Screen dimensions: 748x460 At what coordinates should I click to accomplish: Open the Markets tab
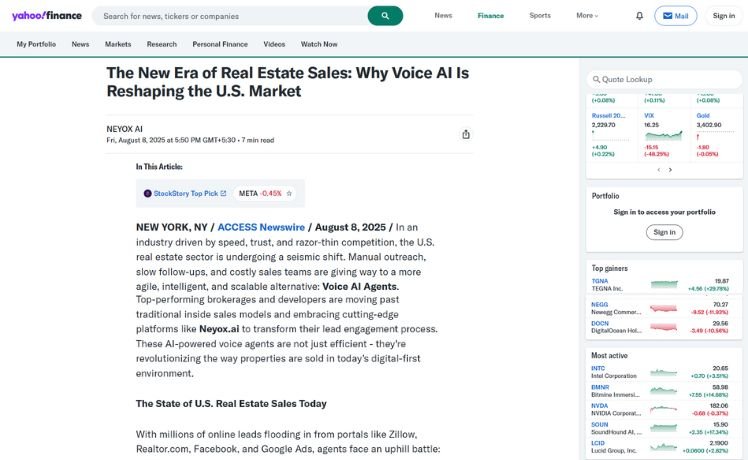point(118,44)
